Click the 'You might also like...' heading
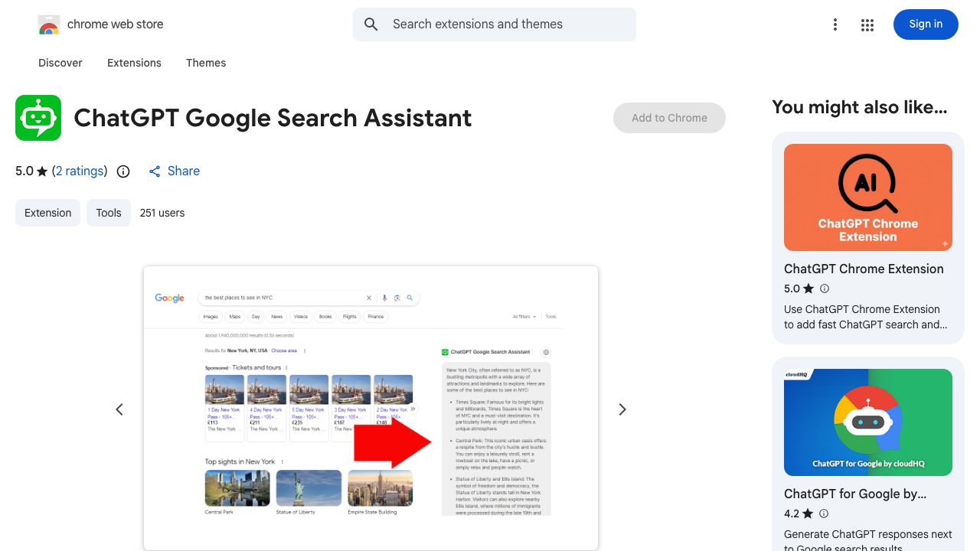Viewport: 980px width, 551px height. tap(859, 107)
